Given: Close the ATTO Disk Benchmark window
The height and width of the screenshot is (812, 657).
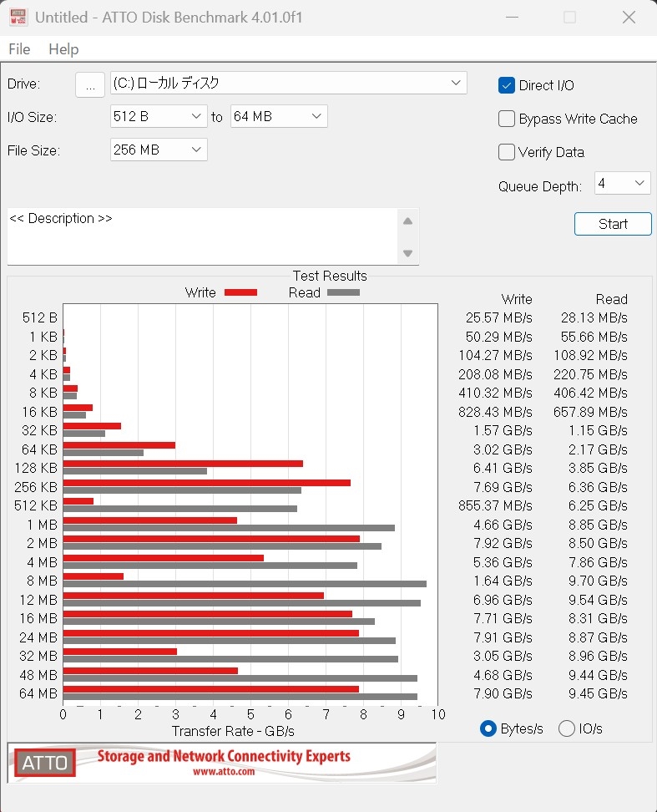Looking at the screenshot, I should point(629,17).
